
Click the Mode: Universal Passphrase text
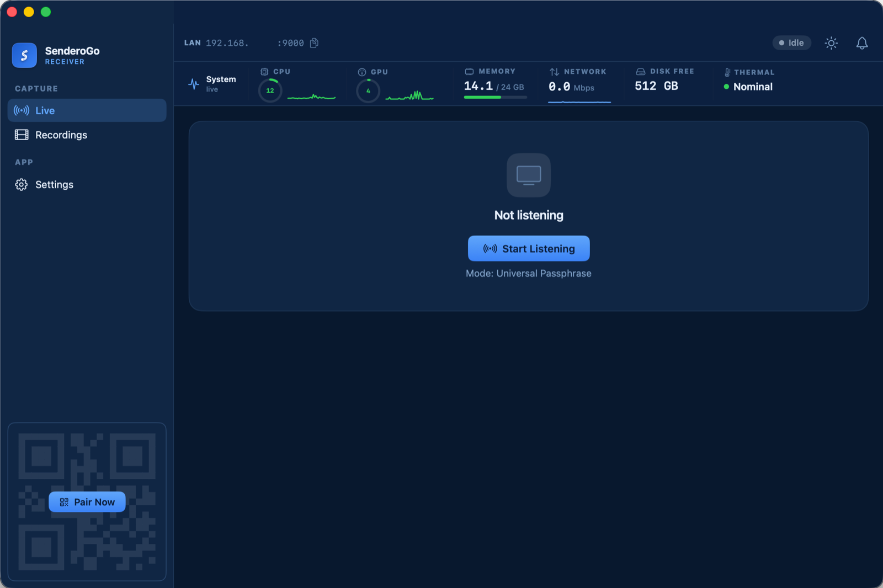pyautogui.click(x=529, y=273)
